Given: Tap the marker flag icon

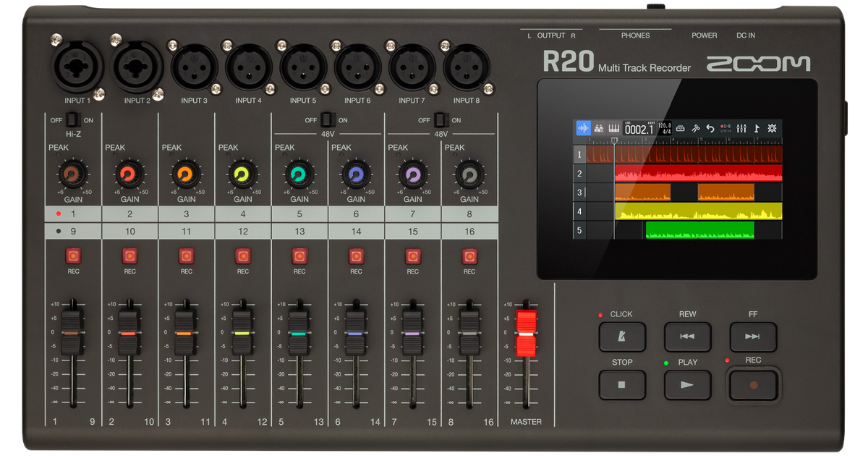Looking at the screenshot, I should 757,128.
